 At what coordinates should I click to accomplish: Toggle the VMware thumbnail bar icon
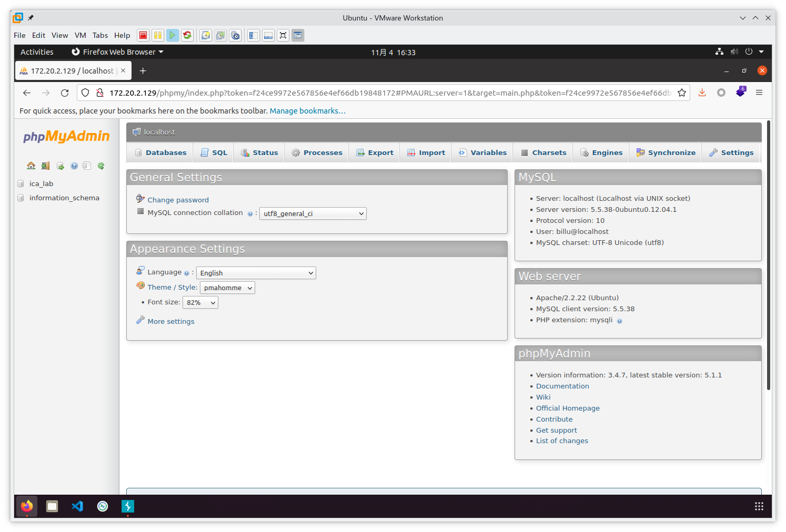(x=268, y=35)
